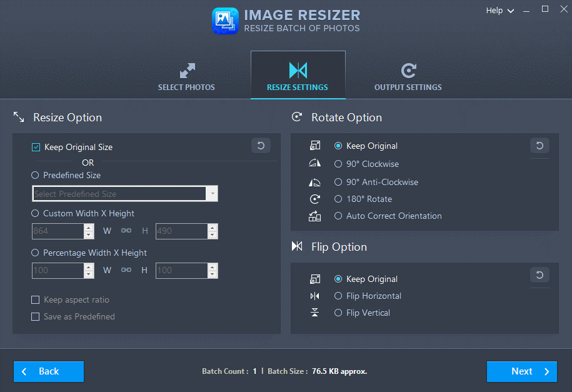Click the reset icon in Flip Option panel
The image size is (572, 392).
[x=539, y=274]
